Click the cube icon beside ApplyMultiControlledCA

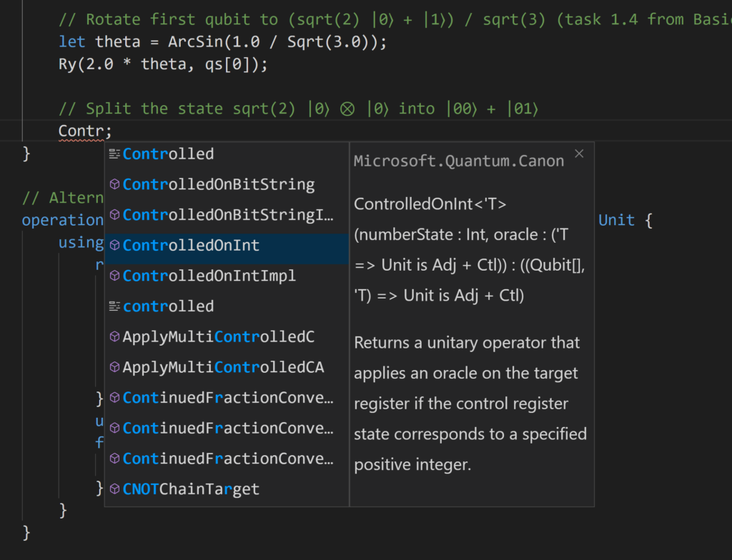click(x=114, y=367)
